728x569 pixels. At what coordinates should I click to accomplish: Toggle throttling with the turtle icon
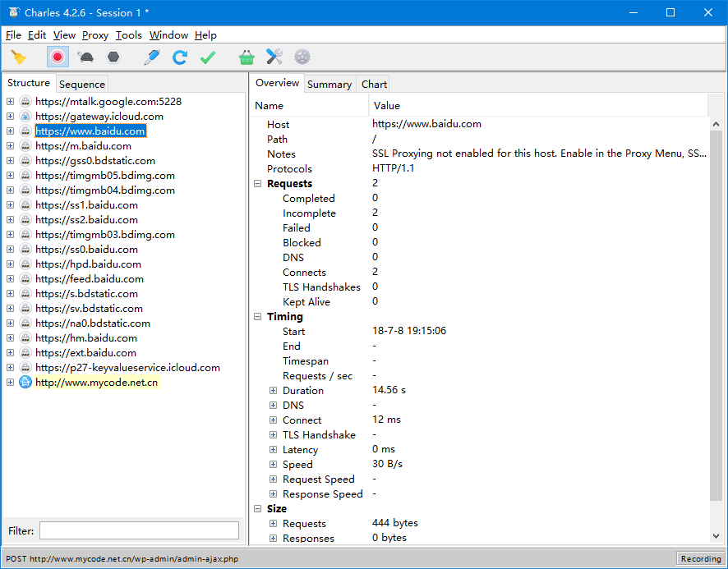coord(85,57)
